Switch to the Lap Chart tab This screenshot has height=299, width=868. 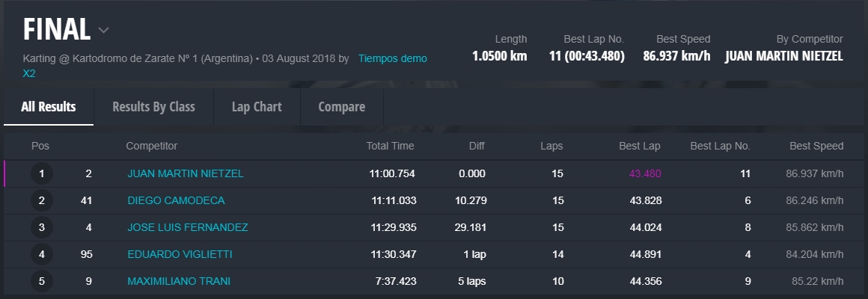pyautogui.click(x=257, y=107)
